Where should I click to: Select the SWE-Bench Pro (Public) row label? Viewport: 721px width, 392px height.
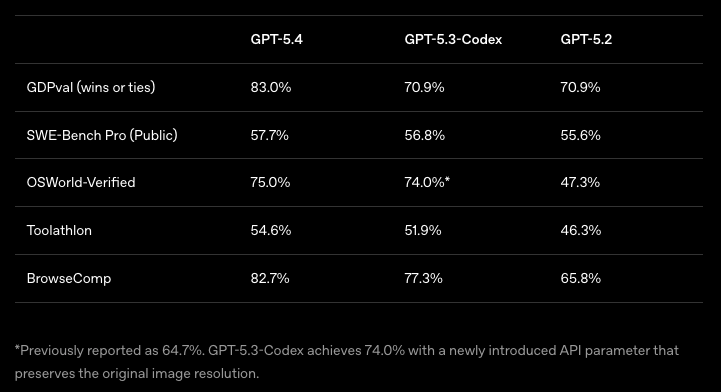pos(102,135)
